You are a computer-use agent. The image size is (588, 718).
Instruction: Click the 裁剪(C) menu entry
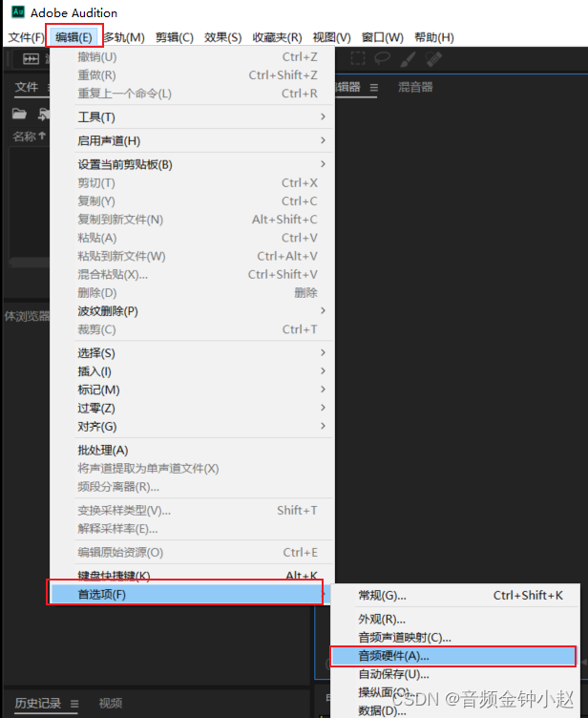[192, 329]
